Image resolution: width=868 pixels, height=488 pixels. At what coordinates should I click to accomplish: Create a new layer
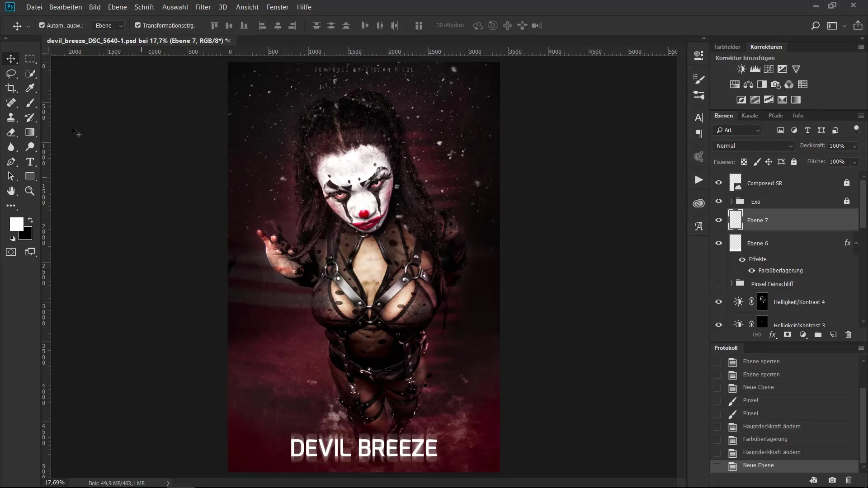click(x=833, y=335)
